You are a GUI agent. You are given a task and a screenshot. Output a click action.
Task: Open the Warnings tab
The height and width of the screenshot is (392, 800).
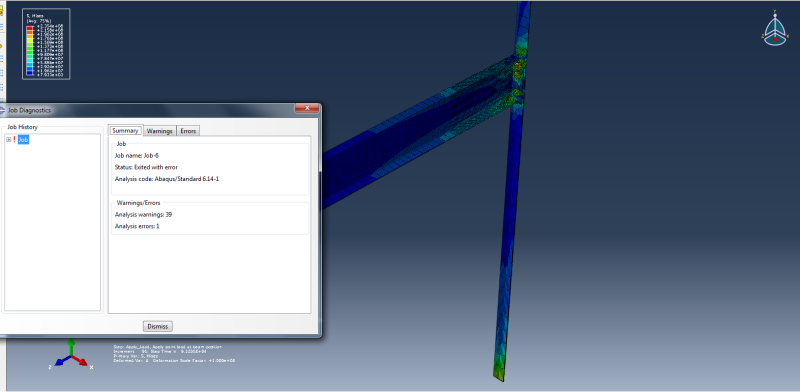160,131
